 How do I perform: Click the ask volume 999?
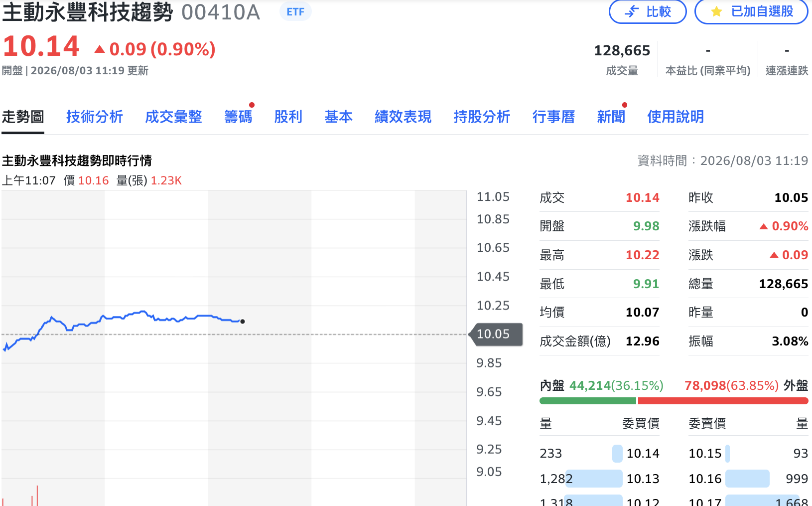click(797, 479)
